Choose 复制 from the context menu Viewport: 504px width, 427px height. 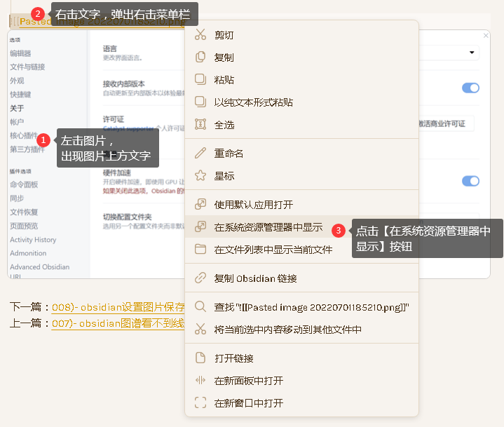point(301,57)
